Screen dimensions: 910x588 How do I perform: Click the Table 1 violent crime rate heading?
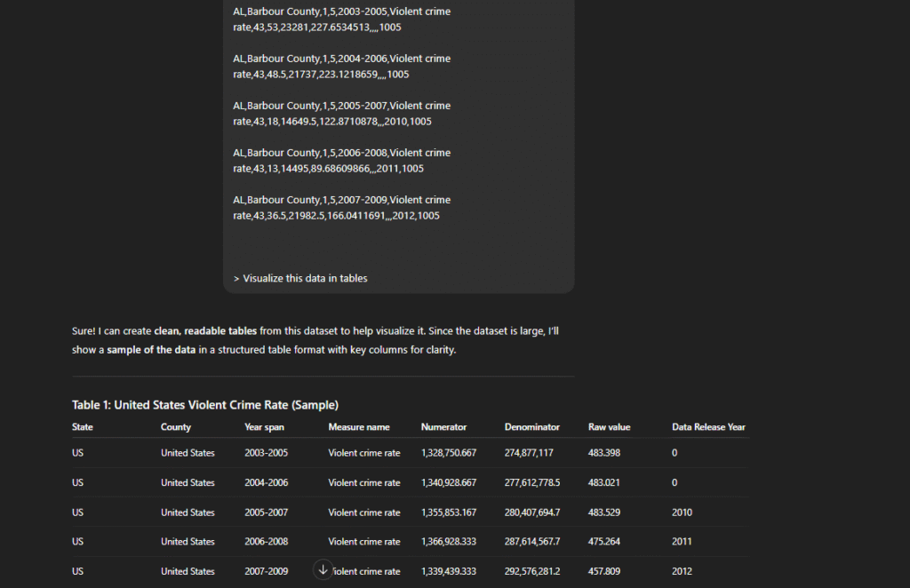(x=205, y=405)
